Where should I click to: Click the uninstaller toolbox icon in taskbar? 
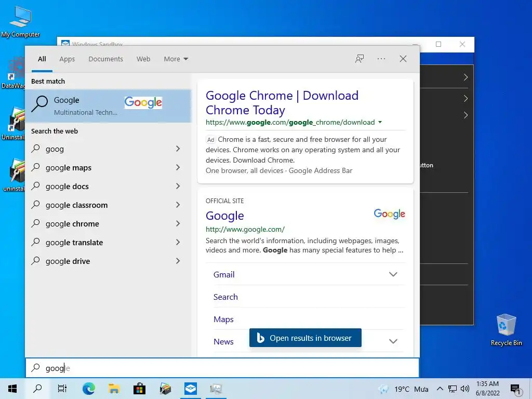click(x=165, y=389)
